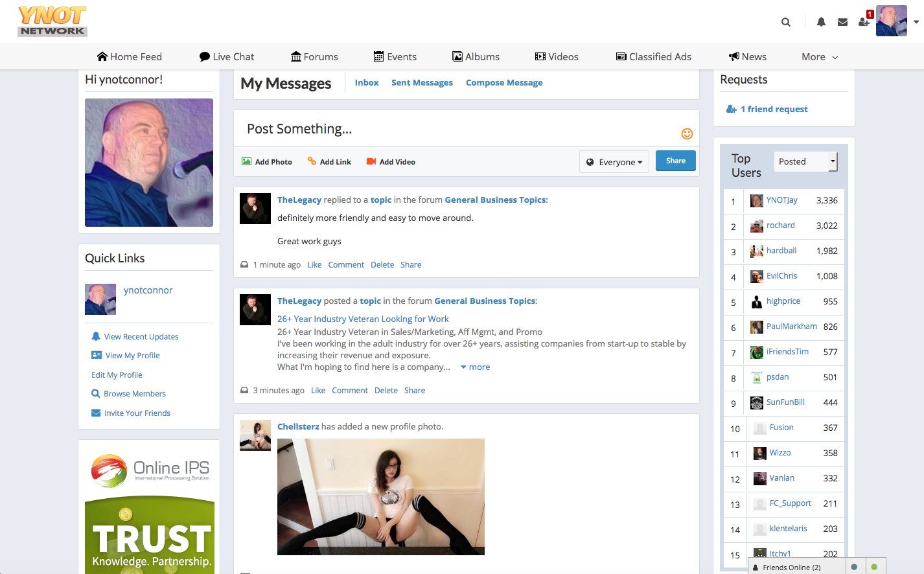This screenshot has height=574, width=924.
Task: Open the 1 friend request link
Action: [767, 109]
